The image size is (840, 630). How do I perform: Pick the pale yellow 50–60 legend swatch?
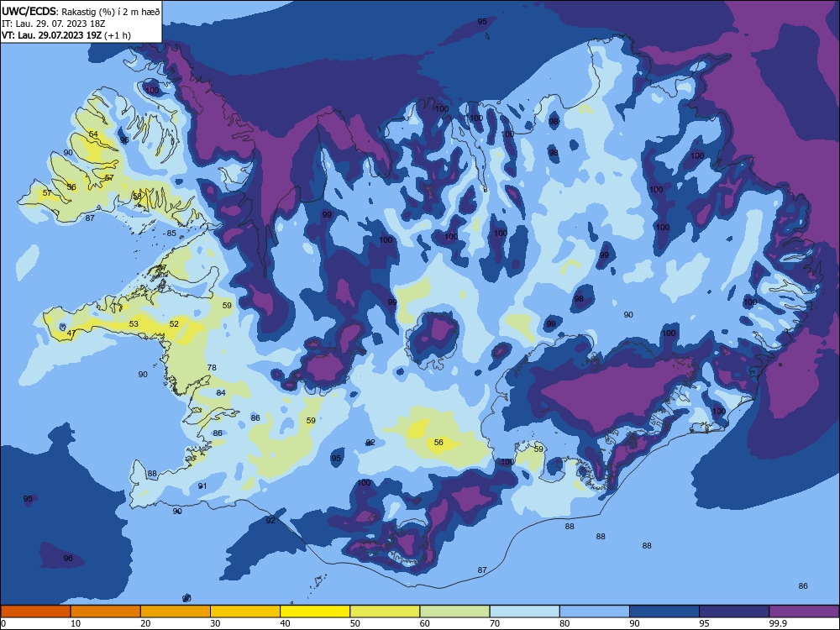coord(385,612)
